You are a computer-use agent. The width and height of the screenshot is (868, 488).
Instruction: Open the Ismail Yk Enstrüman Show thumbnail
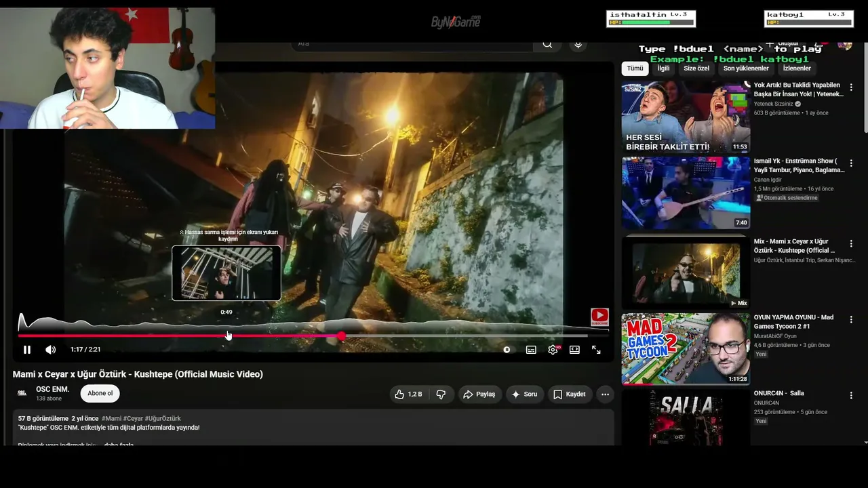[686, 192]
